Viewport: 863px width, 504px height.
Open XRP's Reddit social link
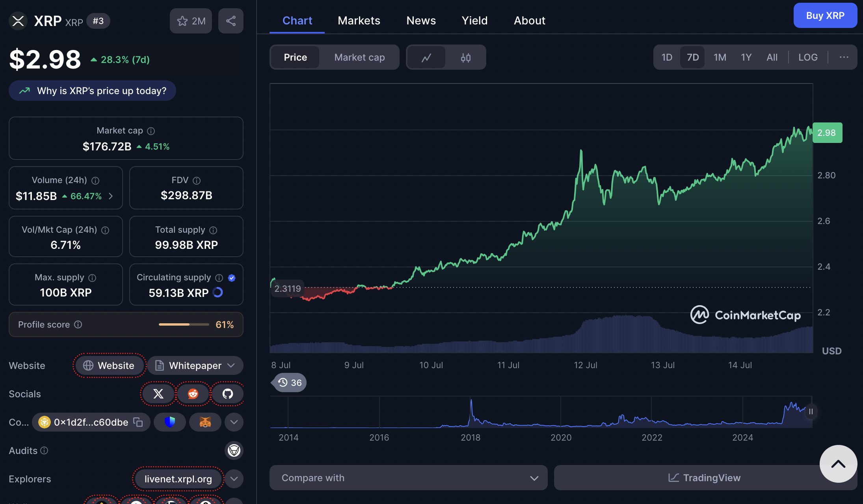coord(193,394)
